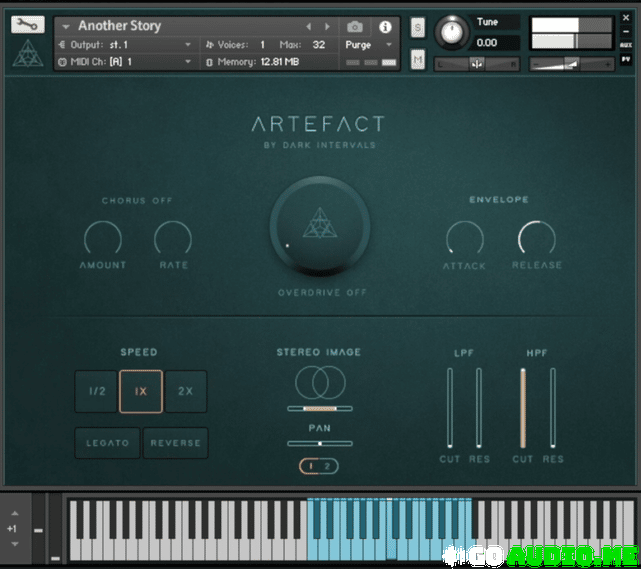Image resolution: width=641 pixels, height=569 pixels.
Task: Click the Stereo Image overlapping circles icon
Action: 320,381
